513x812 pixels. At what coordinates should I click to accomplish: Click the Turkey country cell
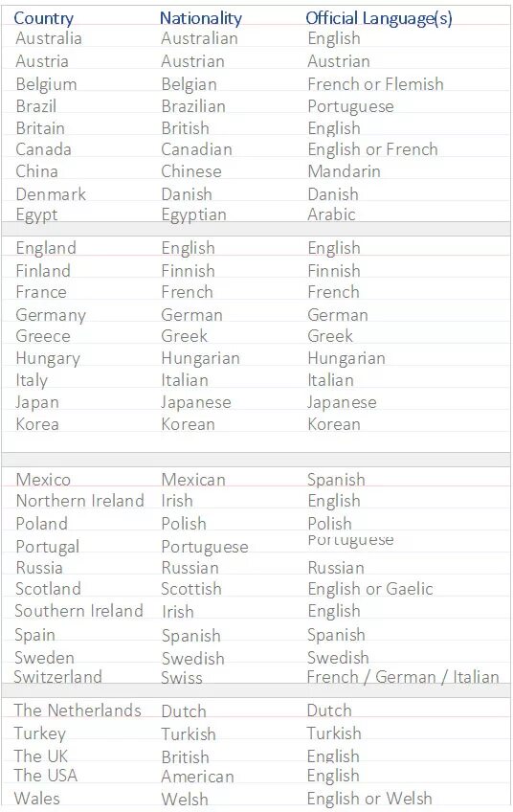[40, 733]
